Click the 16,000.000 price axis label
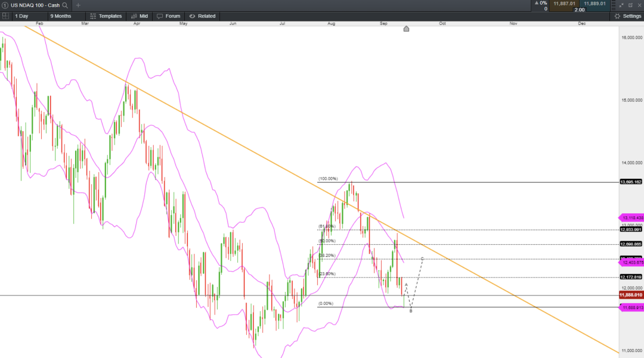 pyautogui.click(x=631, y=38)
